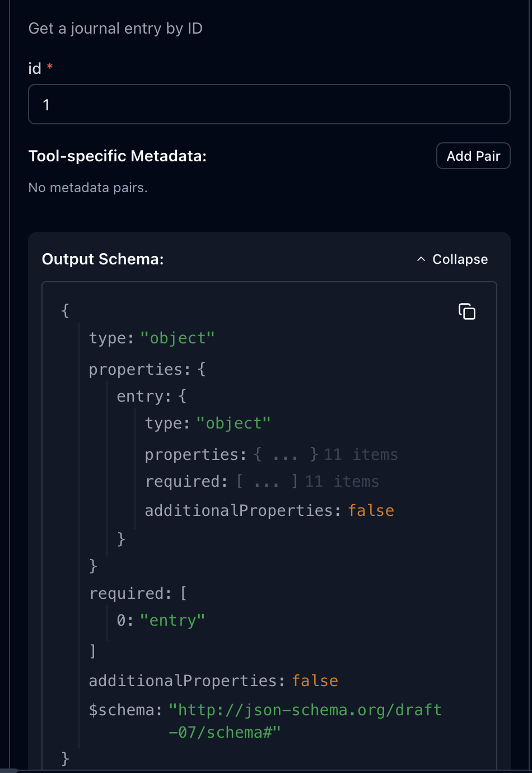Viewport: 532px width, 773px height.
Task: Click root additionalProperties false value
Action: pos(315,681)
